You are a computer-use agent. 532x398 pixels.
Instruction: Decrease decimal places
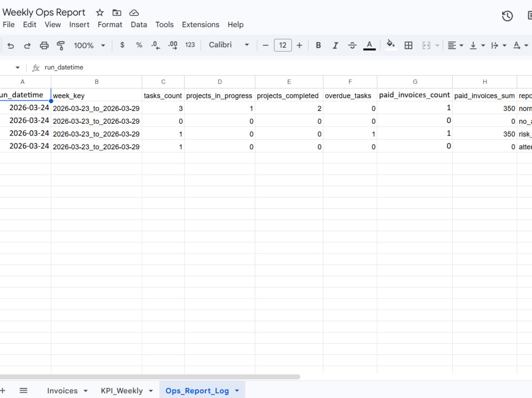coord(155,45)
